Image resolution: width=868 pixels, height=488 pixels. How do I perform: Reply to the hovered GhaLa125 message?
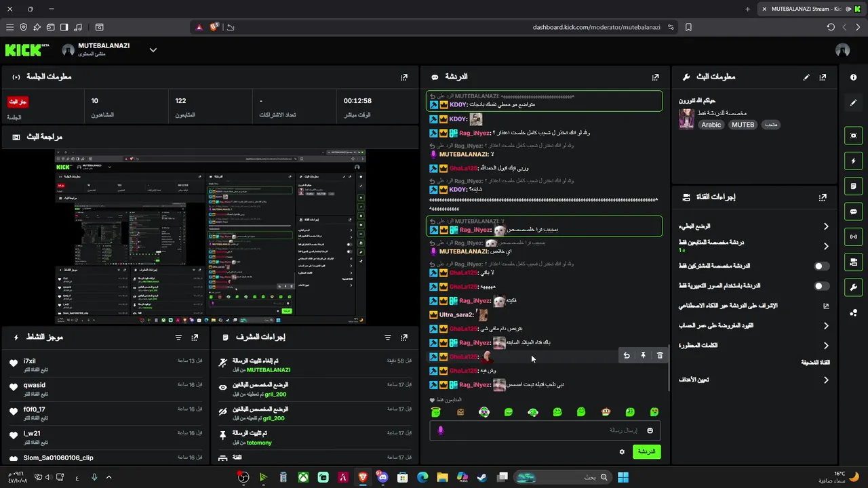coord(627,355)
